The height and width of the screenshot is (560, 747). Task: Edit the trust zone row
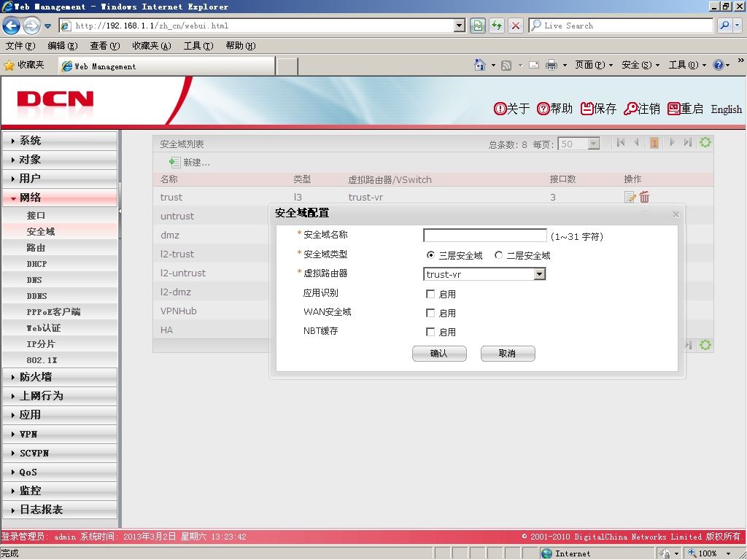630,197
